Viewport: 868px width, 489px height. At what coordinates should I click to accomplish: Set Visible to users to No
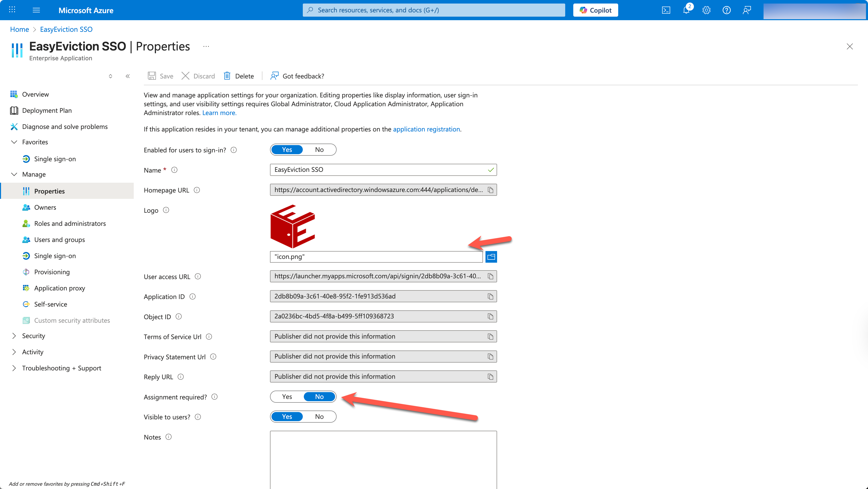(319, 417)
